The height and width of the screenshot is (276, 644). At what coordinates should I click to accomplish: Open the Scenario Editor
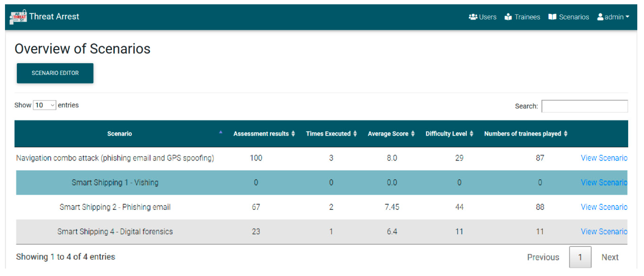[55, 73]
